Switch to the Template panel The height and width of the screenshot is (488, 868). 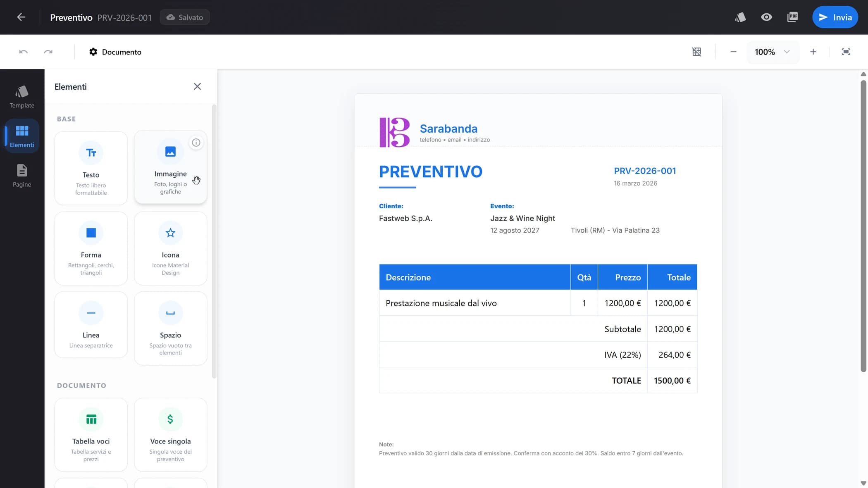point(21,97)
